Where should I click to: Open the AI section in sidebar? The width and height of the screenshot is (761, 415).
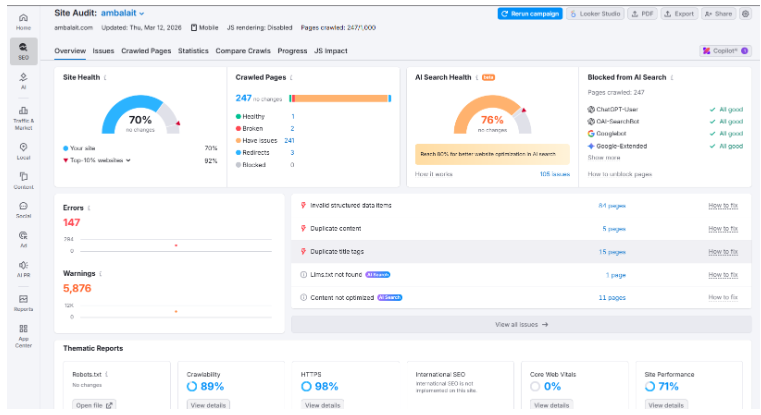coord(23,81)
